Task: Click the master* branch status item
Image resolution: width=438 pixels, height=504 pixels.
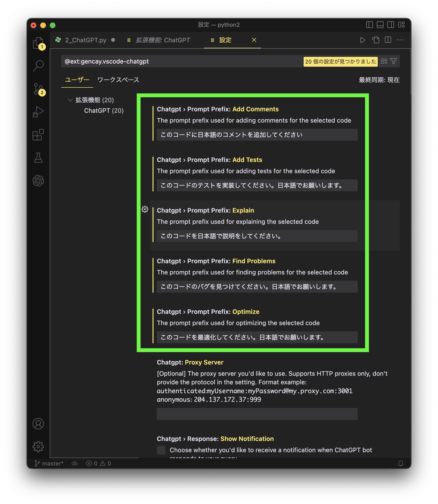Action: tap(49, 463)
